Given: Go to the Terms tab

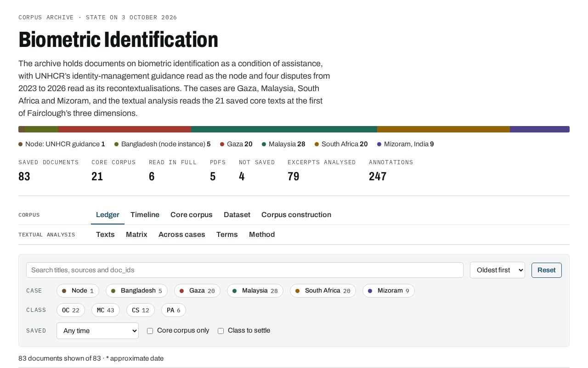Looking at the screenshot, I should pyautogui.click(x=227, y=235).
